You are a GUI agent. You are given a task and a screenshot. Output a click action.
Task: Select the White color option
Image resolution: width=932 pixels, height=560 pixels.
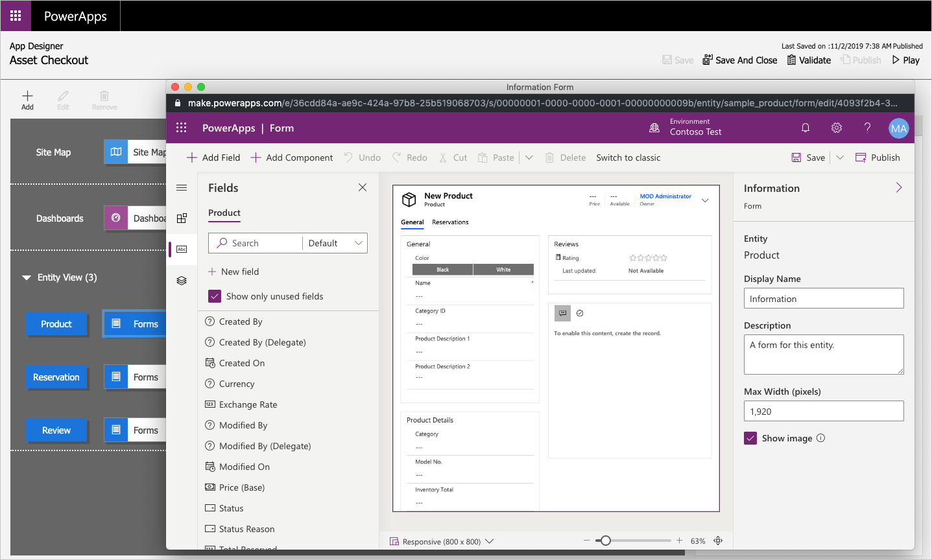pyautogui.click(x=503, y=270)
